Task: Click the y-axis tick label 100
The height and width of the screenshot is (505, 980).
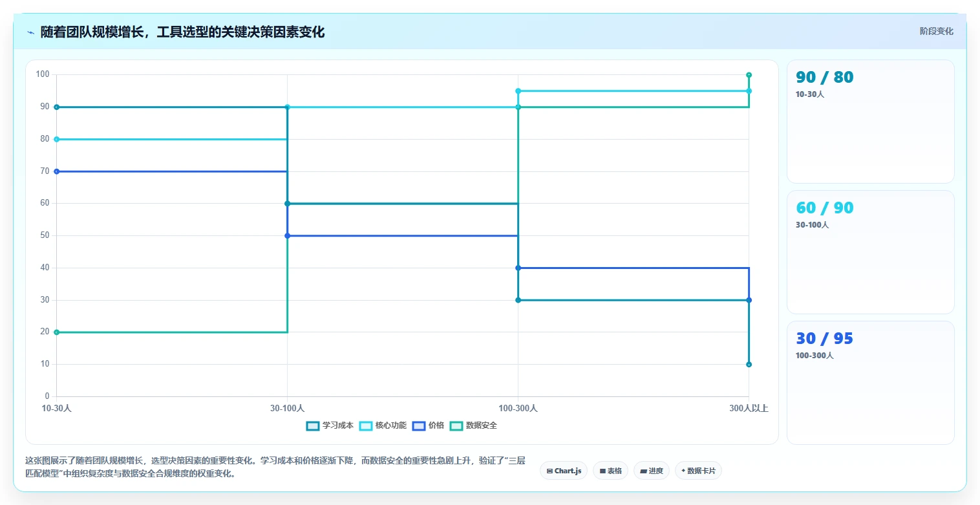Action: click(43, 74)
